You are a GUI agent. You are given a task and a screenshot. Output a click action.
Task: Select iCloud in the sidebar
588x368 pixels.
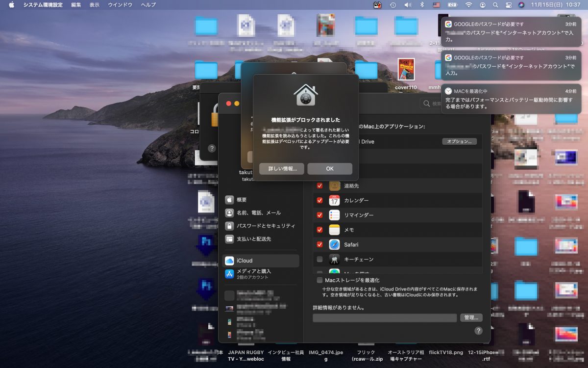(x=261, y=261)
